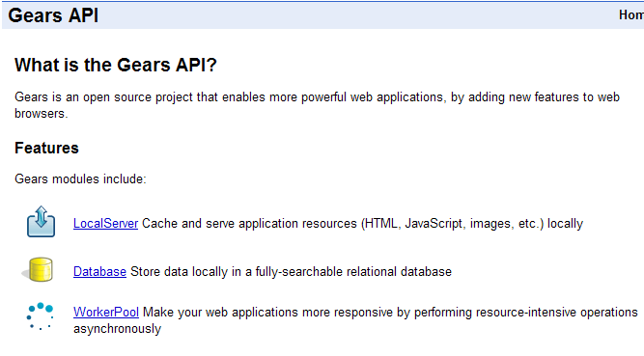644x356 pixels.
Task: Follow the WorkerPool link
Action: coord(106,312)
